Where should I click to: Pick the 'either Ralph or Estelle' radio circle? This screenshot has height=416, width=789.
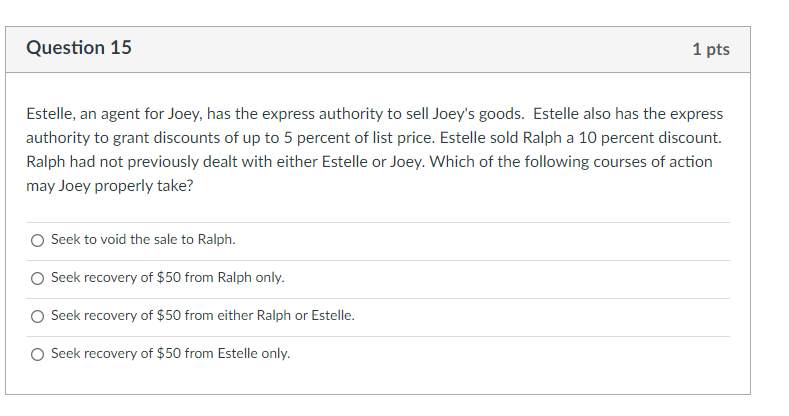37,316
